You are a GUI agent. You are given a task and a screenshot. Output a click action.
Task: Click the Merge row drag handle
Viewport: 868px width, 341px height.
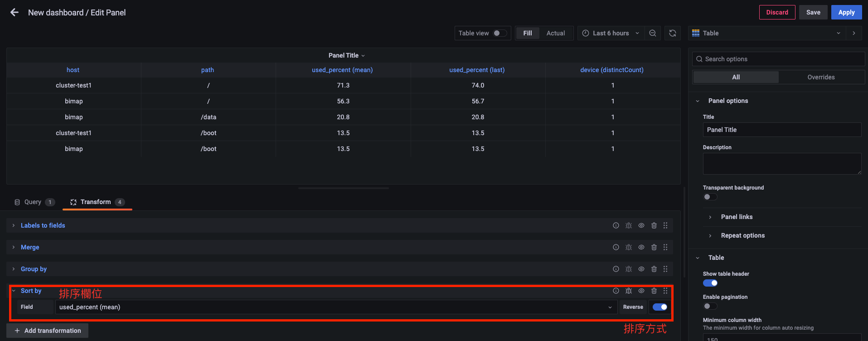pos(665,247)
